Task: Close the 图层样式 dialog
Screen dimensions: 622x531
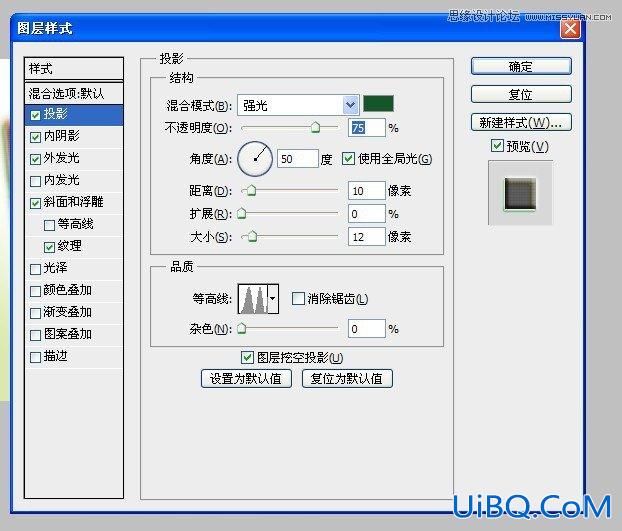Action: [570, 29]
